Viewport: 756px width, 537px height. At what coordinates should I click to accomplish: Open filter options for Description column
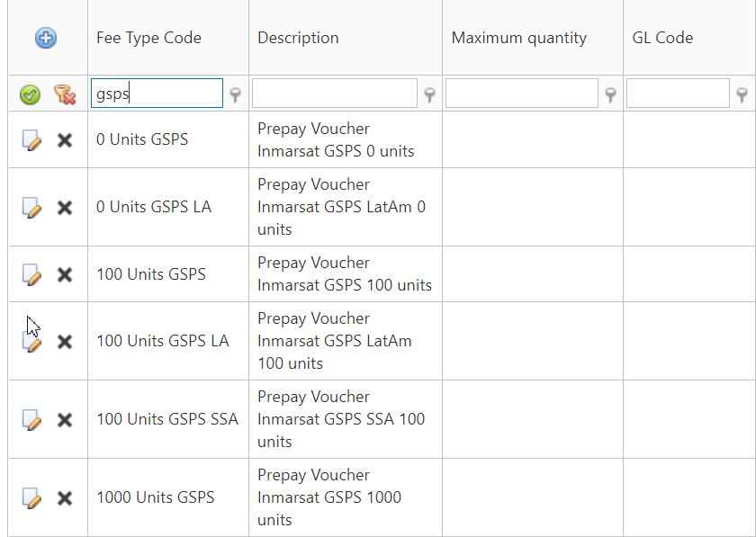click(430, 94)
